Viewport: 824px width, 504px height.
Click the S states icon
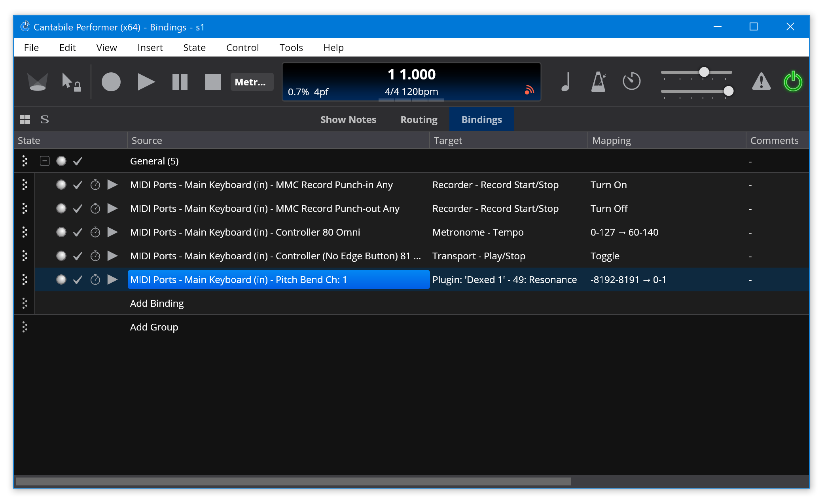point(45,119)
